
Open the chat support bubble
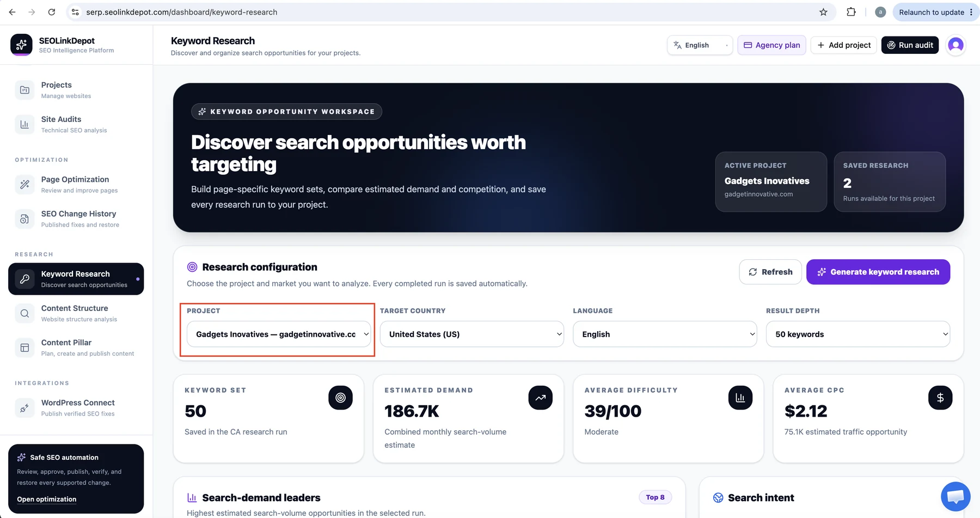[955, 496]
